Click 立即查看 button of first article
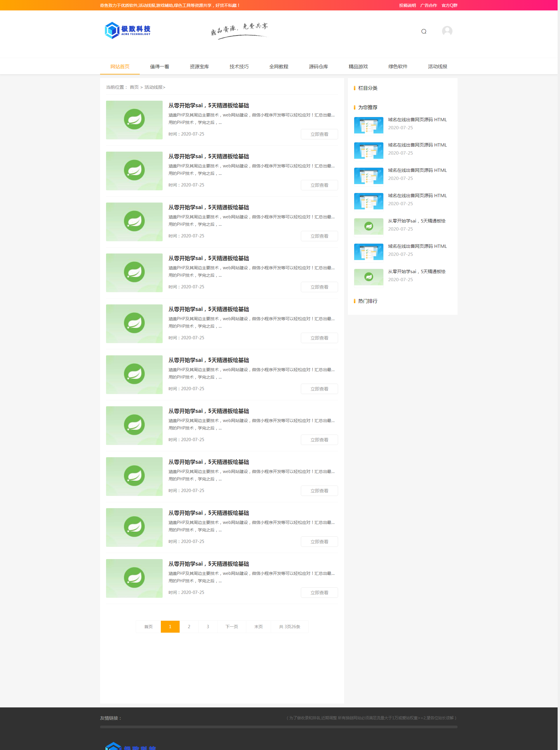560x750 pixels. point(319,134)
